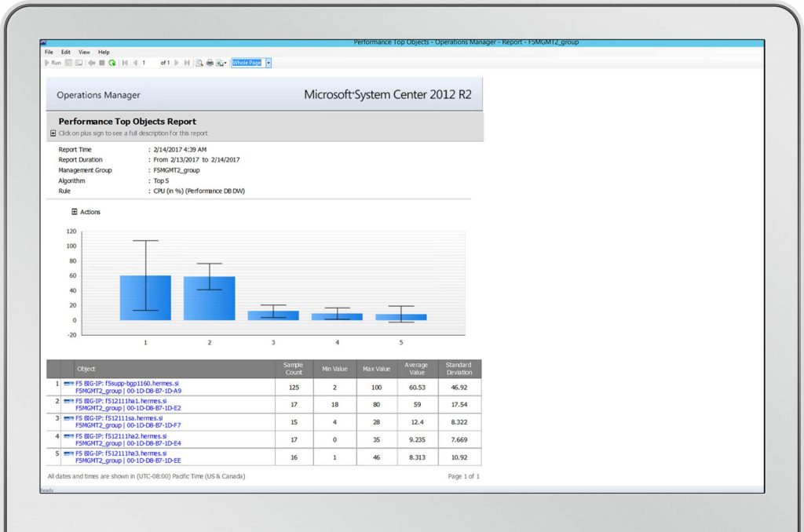The image size is (804, 532).
Task: Jump to the last page icon
Action: [187, 63]
